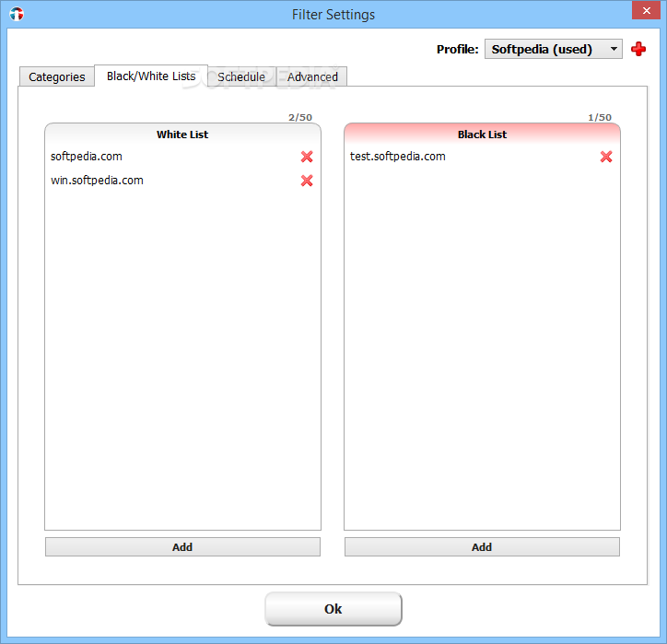Image resolution: width=667 pixels, height=644 pixels.
Task: Click Add under the White List
Action: pyautogui.click(x=182, y=547)
